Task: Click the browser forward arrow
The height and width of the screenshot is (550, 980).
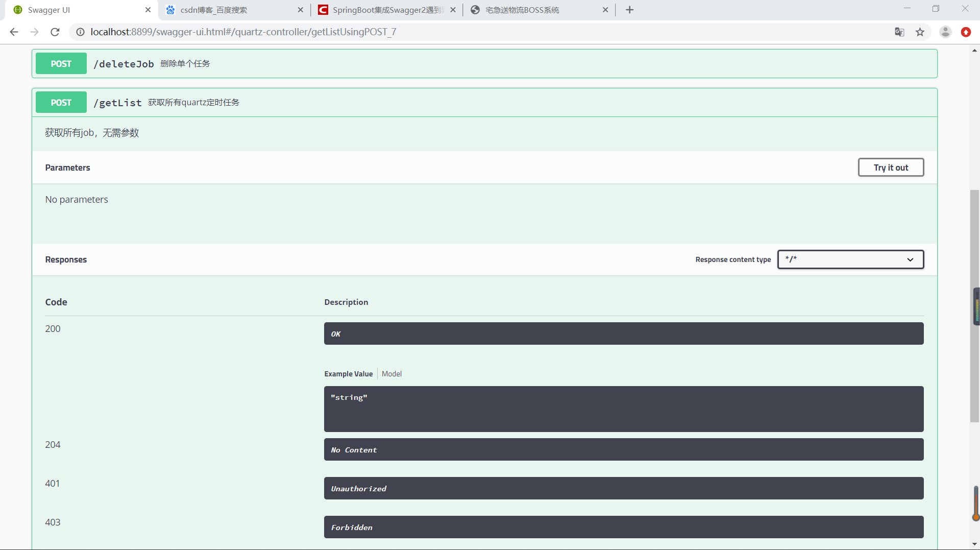Action: pyautogui.click(x=34, y=32)
